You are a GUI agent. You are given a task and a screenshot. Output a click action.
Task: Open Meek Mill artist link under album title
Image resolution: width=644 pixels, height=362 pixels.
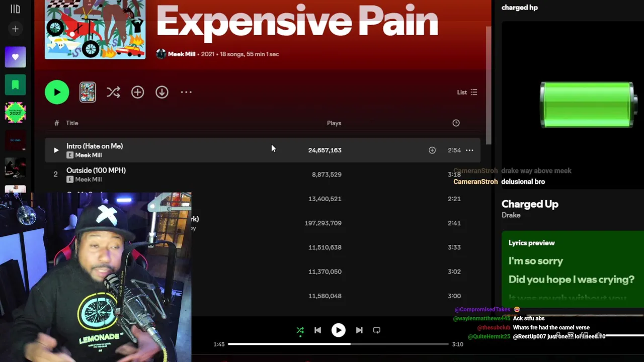pyautogui.click(x=181, y=54)
